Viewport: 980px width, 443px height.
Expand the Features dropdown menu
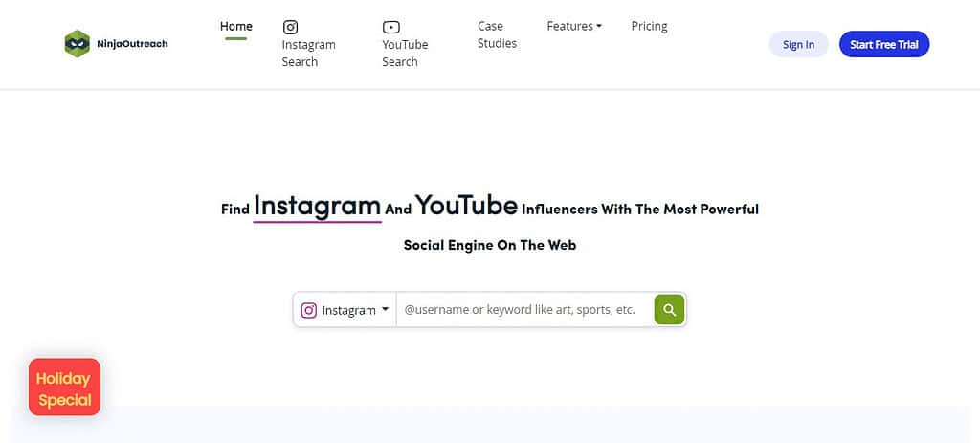(x=574, y=26)
